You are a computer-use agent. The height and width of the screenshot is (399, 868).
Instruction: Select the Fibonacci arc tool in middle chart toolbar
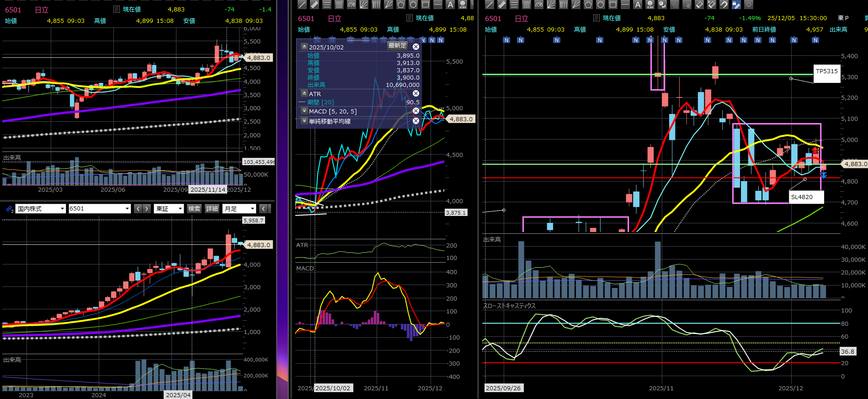pos(351,5)
